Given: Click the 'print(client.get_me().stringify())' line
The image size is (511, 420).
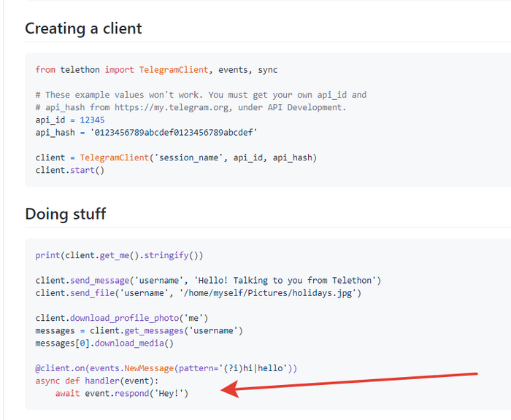Looking at the screenshot, I should pyautogui.click(x=119, y=255).
